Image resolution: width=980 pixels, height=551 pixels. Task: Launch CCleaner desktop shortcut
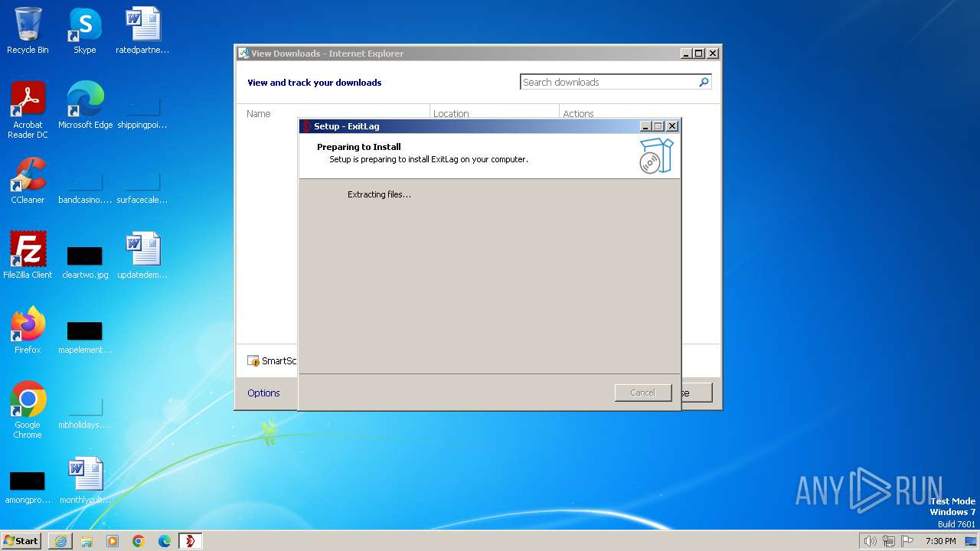click(28, 181)
